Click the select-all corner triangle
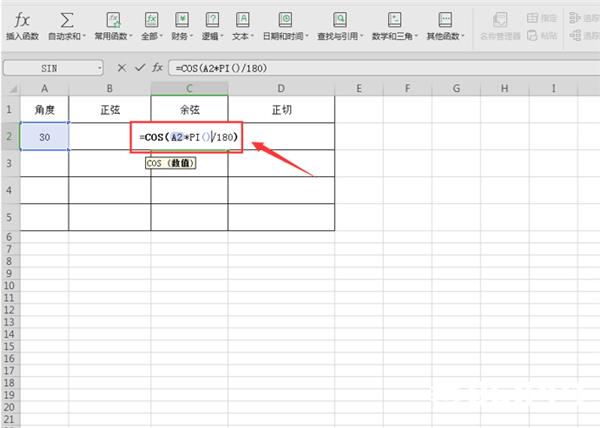600x428 pixels. click(x=13, y=90)
